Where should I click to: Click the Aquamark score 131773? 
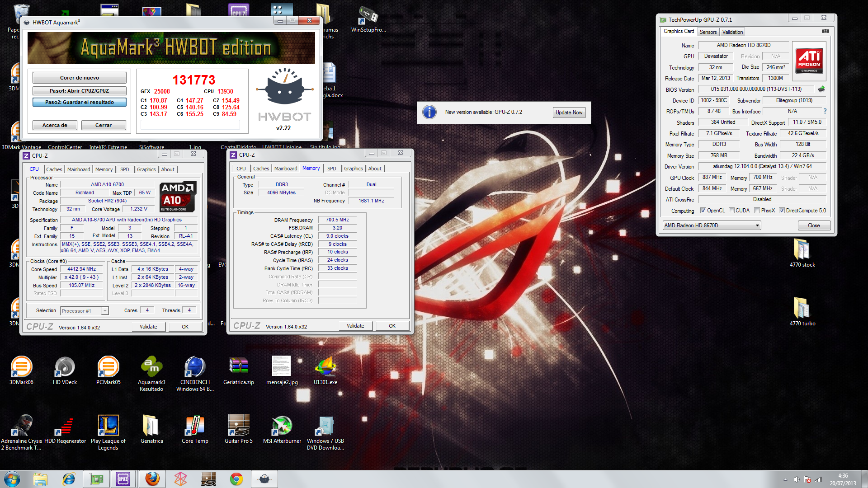tap(194, 80)
